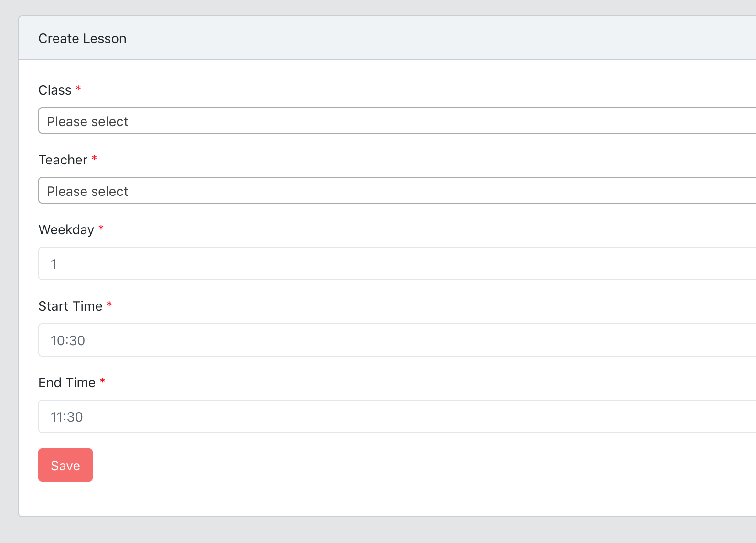This screenshot has width=756, height=543.
Task: Click the required asterisk next to Teacher
Action: coord(94,159)
